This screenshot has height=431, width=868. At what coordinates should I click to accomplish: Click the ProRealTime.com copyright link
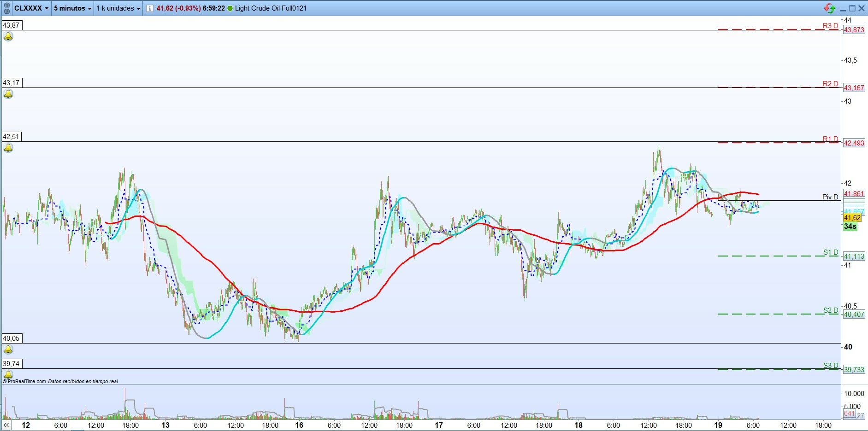pos(24,381)
